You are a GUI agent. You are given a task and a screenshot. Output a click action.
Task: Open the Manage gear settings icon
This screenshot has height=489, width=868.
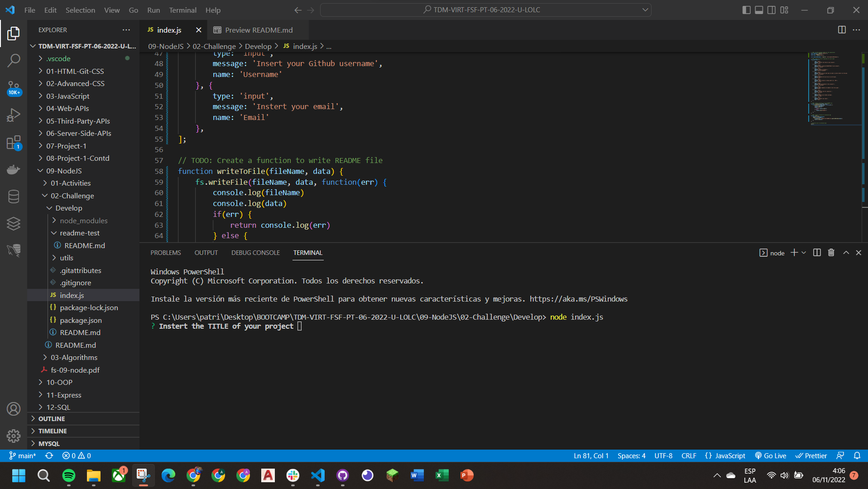(14, 436)
